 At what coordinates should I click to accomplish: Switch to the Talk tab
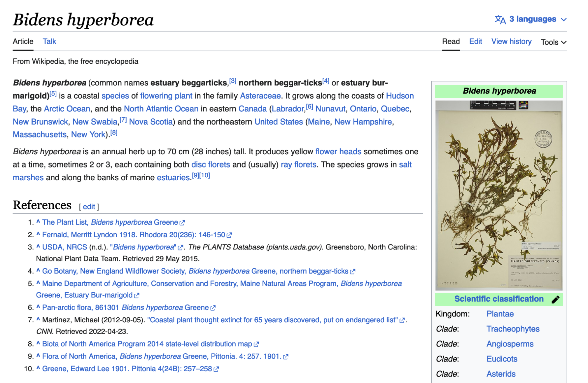(49, 42)
